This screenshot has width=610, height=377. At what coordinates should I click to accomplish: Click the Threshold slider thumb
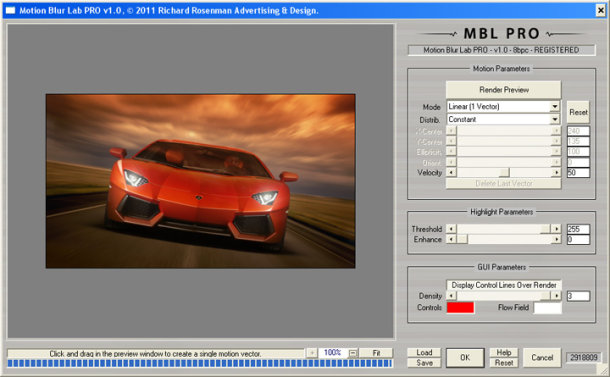pos(545,229)
